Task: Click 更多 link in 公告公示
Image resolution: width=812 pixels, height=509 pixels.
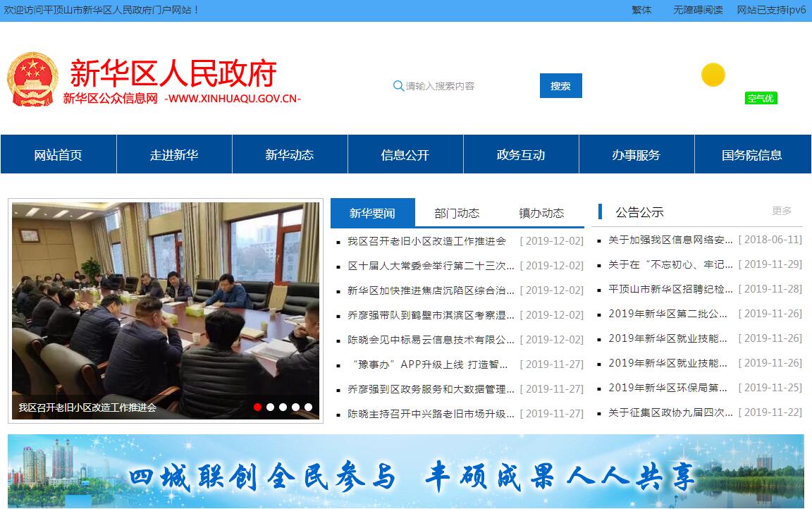Action: pyautogui.click(x=782, y=211)
